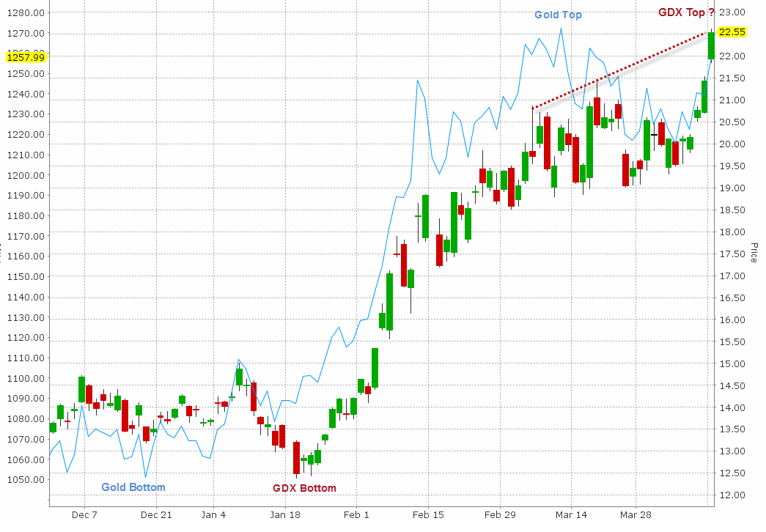Click the 'Price' right axis title
Image resolution: width=766 pixels, height=532 pixels.
754,253
